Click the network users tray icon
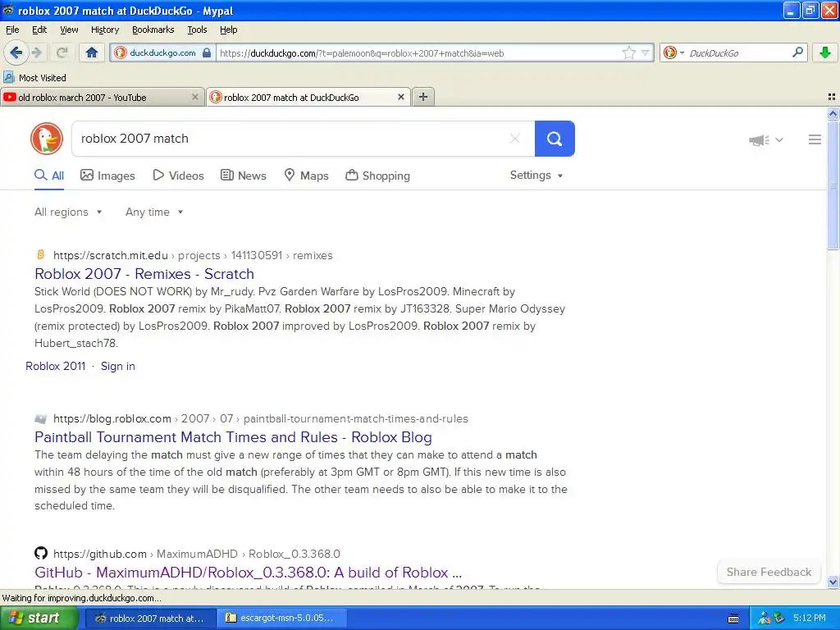Image resolution: width=840 pixels, height=630 pixels. click(x=764, y=619)
